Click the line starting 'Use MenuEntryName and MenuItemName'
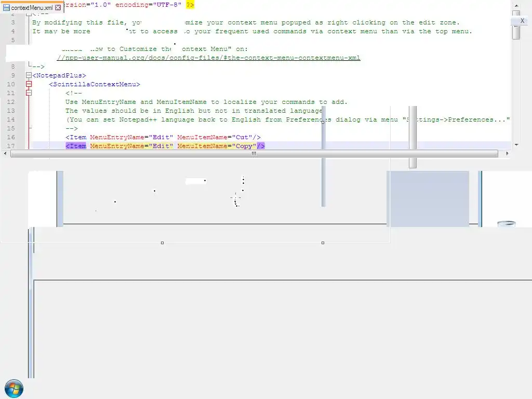This screenshot has height=399, width=532. point(206,102)
